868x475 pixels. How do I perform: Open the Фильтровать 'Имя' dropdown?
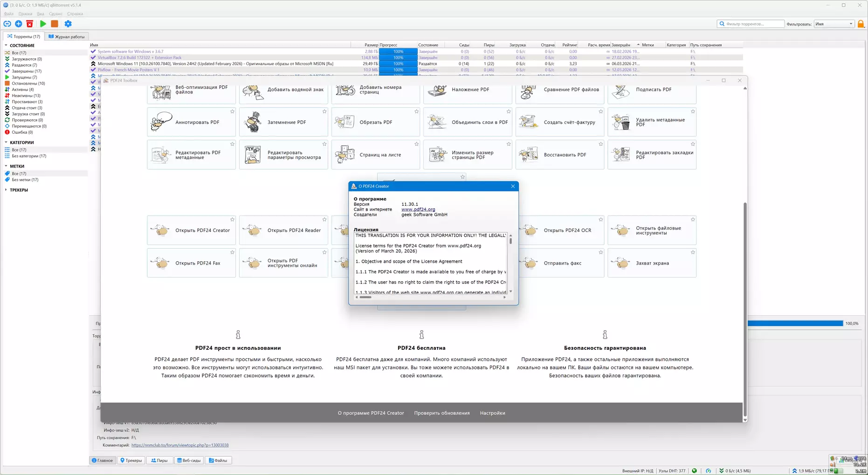coord(834,24)
